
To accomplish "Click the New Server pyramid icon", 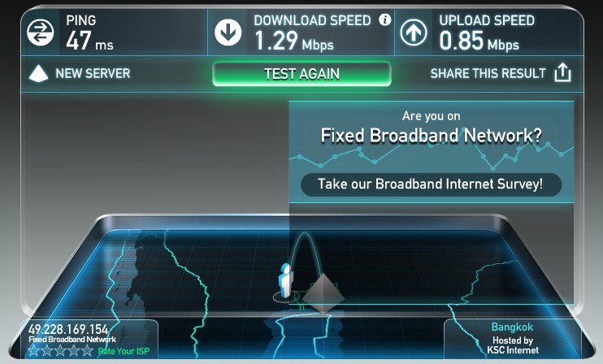I will (x=38, y=73).
